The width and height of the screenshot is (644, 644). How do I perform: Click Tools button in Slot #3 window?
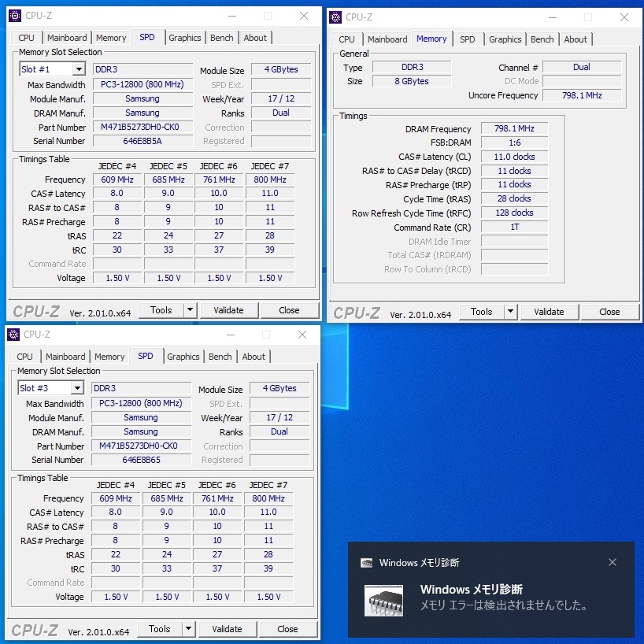tap(159, 629)
